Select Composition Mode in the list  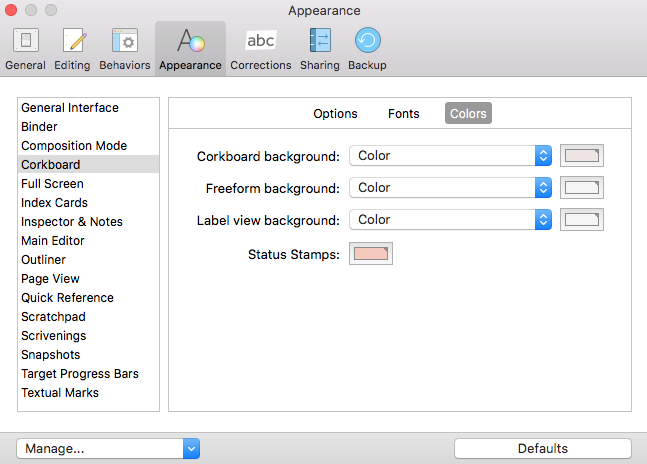[x=88, y=146]
